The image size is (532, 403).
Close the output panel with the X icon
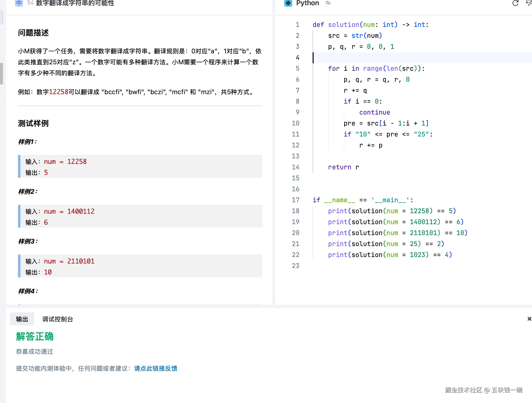pos(529,319)
